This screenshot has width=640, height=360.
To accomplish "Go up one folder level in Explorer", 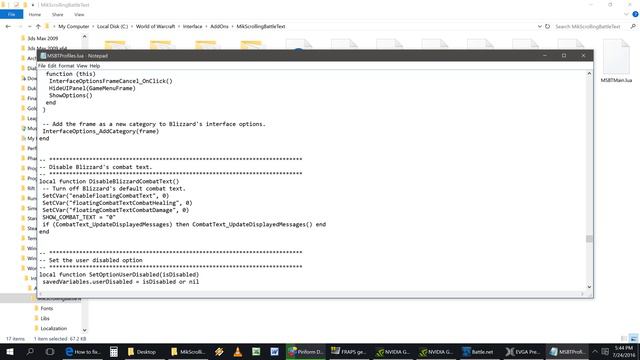I will pos(38,26).
